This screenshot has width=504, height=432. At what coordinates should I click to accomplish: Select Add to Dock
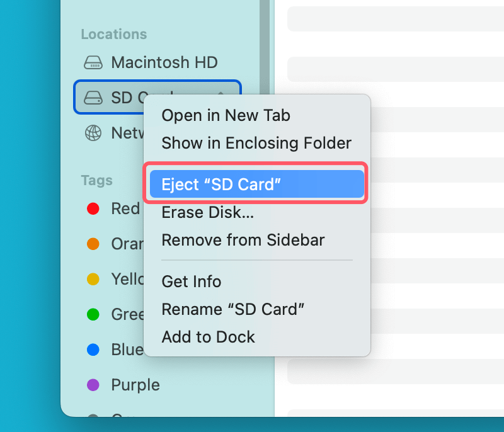click(x=208, y=336)
